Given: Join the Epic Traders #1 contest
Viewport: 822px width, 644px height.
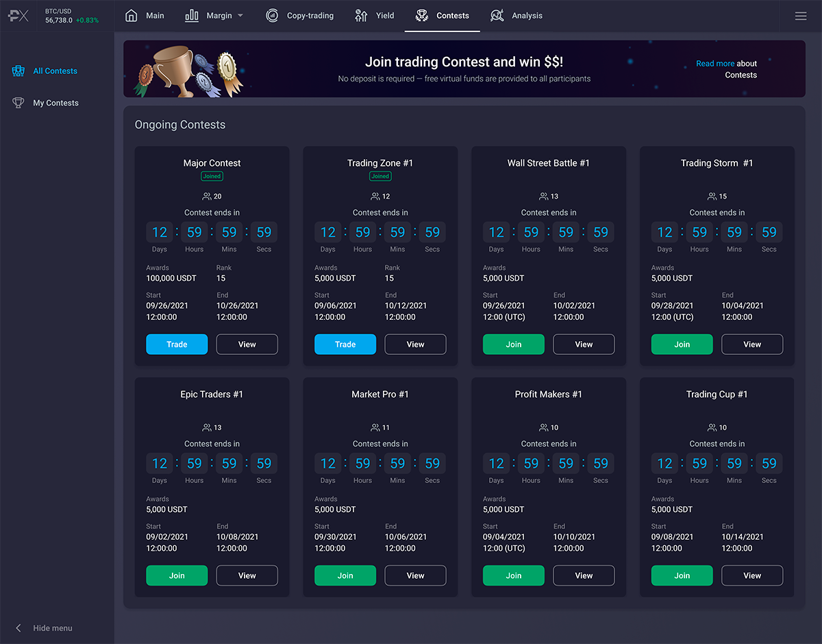Looking at the screenshot, I should [177, 575].
